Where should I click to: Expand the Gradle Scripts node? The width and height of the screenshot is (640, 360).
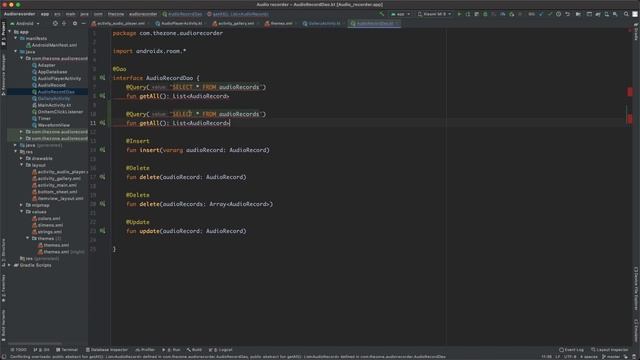point(9,265)
